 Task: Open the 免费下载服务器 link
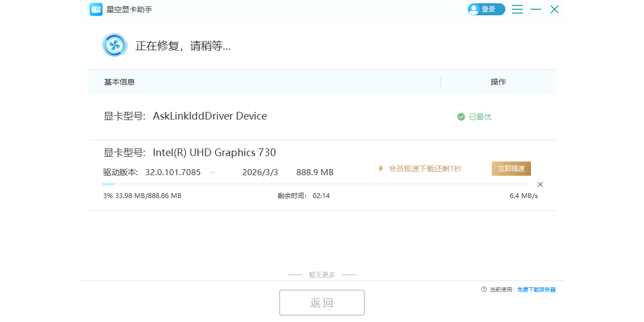(x=536, y=290)
